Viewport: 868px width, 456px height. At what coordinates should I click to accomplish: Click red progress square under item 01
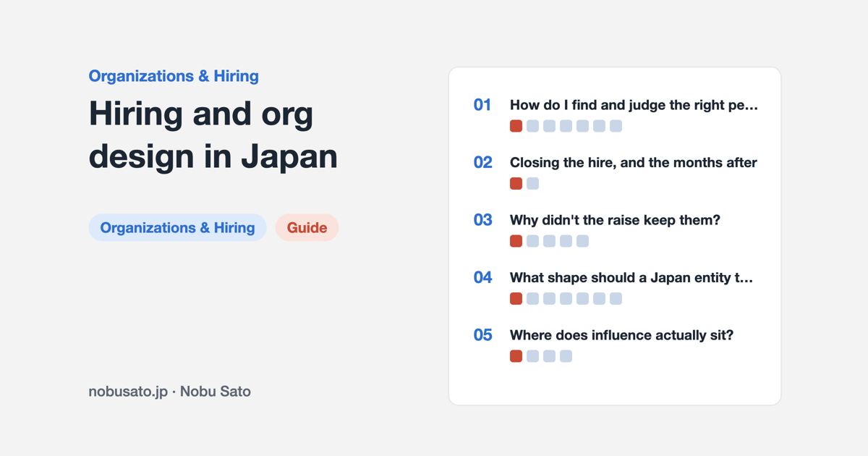(x=516, y=126)
